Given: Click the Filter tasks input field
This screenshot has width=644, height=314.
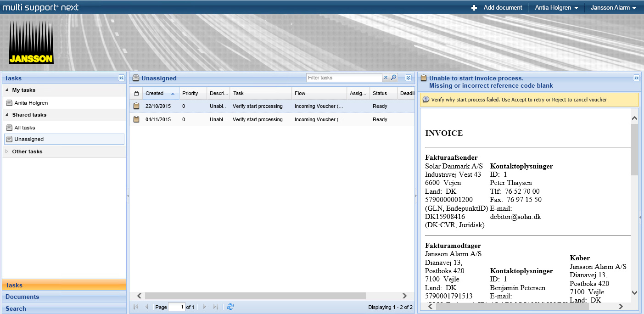Looking at the screenshot, I should pos(344,78).
